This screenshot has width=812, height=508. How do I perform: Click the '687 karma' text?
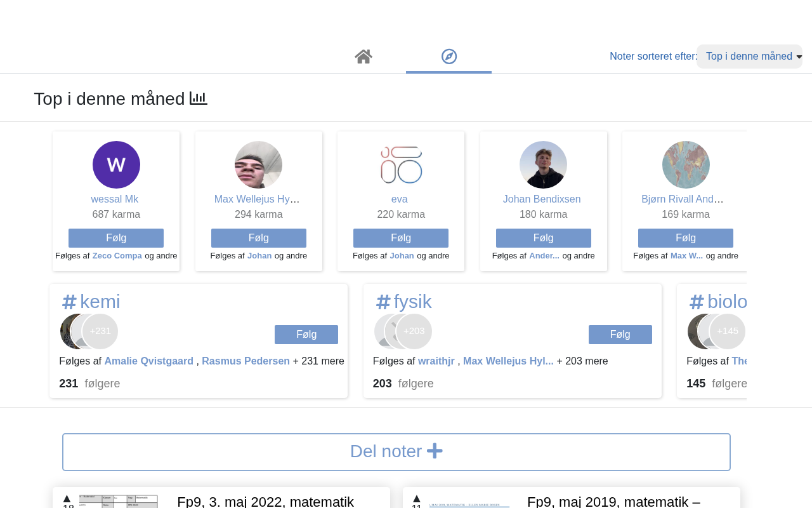click(x=116, y=215)
